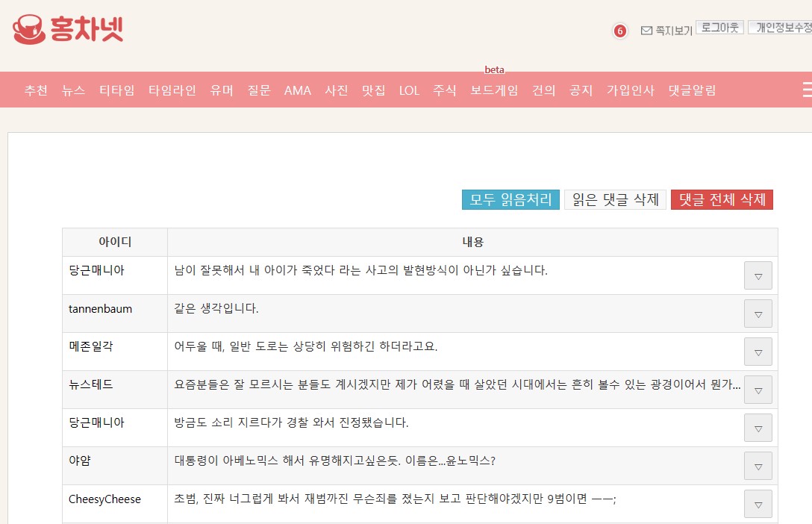Expand the tannenbaum comment dropdown arrow
Viewport: 812px width, 524px height.
pos(758,314)
